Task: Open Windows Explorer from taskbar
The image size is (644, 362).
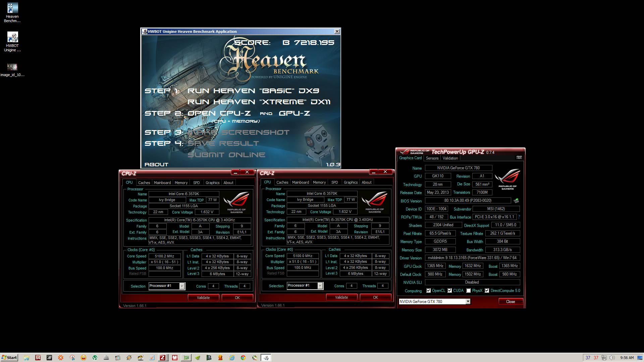Action: click(x=26, y=358)
